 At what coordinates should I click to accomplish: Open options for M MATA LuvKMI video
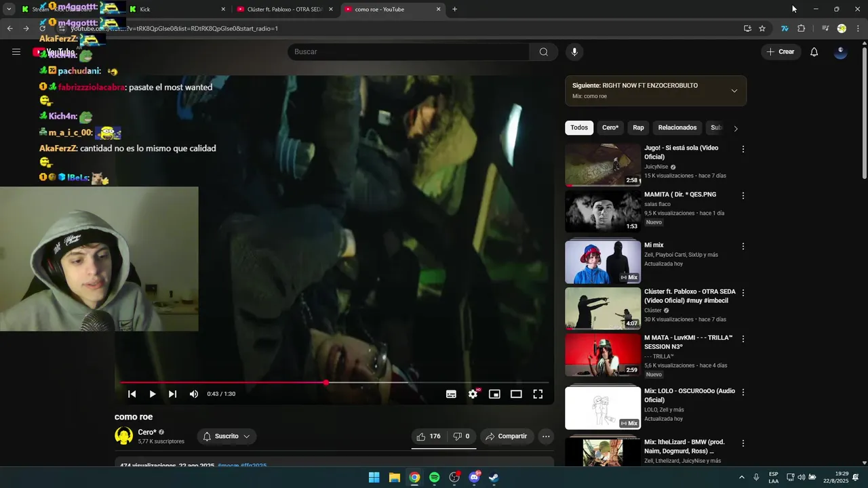pyautogui.click(x=743, y=339)
